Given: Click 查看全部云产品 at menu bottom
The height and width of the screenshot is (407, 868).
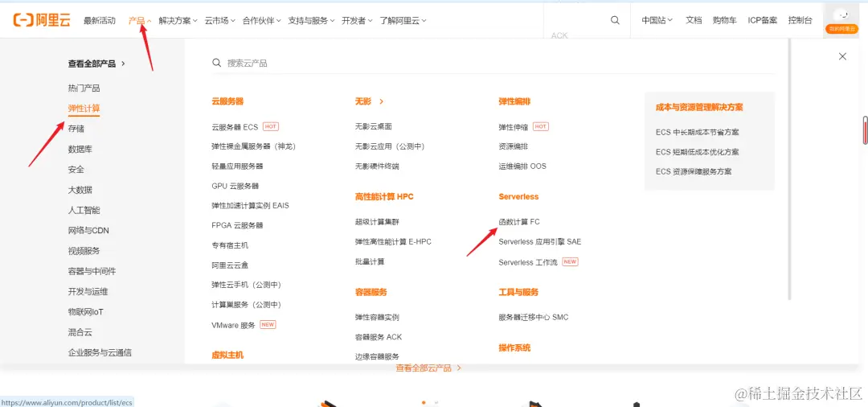Looking at the screenshot, I should pyautogui.click(x=428, y=368).
